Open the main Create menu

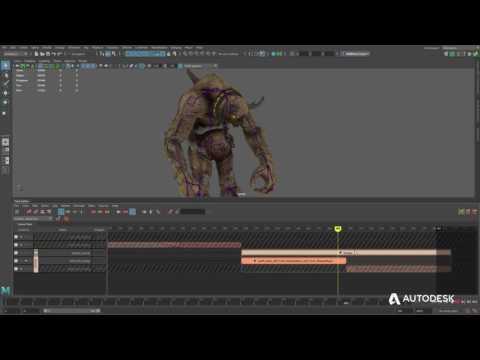(23, 48)
